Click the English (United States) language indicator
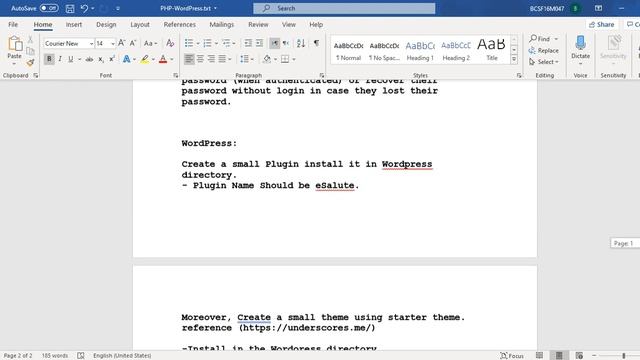The height and width of the screenshot is (360, 640). tap(122, 356)
